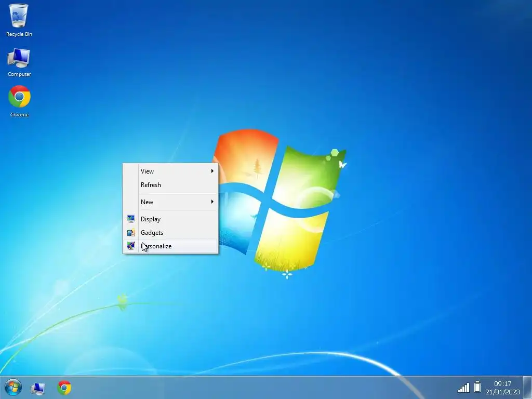Screen dimensions: 532x399
Task: Select the Computer desktop icon
Action: (19, 62)
